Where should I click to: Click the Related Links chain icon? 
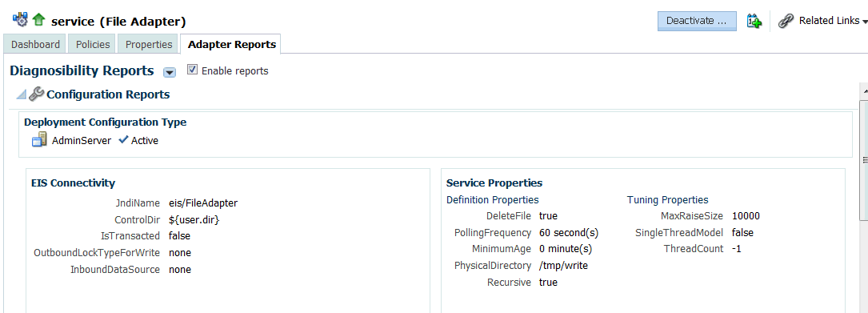pyautogui.click(x=786, y=21)
